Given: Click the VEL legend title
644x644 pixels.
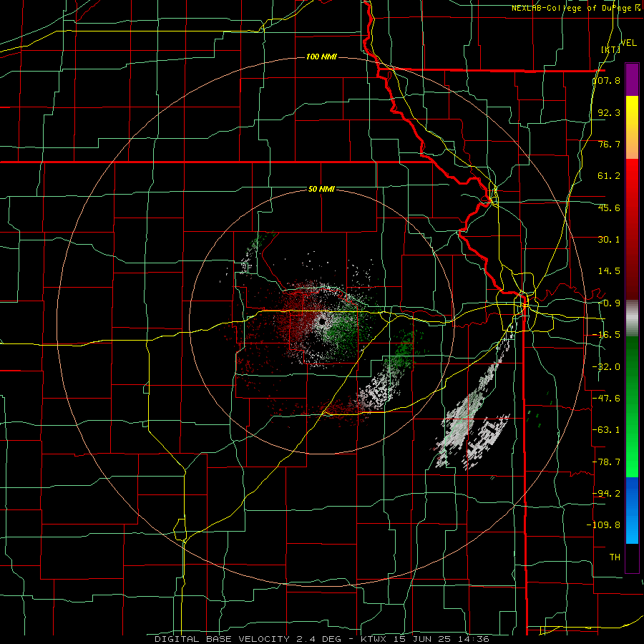Looking at the screenshot, I should [x=628, y=43].
